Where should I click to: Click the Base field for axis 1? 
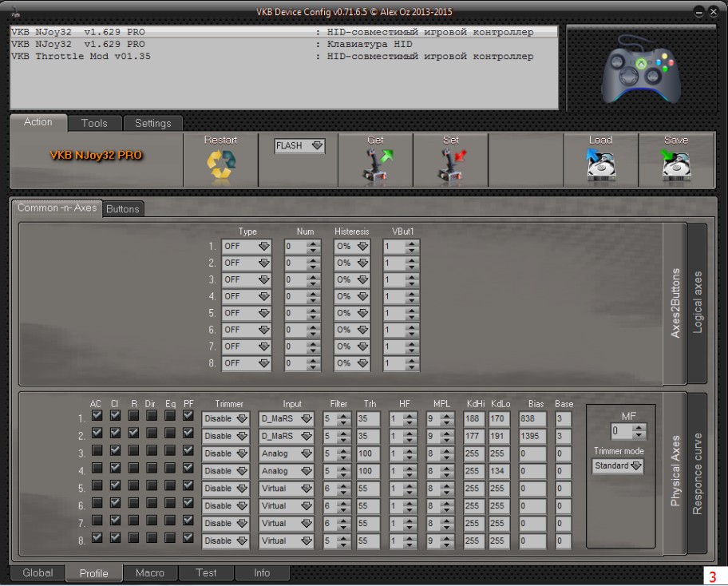tap(564, 419)
